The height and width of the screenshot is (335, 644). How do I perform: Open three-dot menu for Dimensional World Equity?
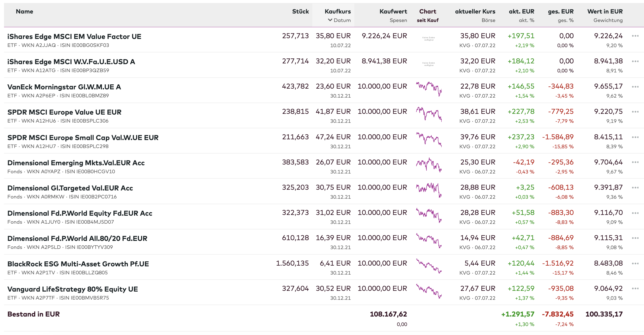635,213
